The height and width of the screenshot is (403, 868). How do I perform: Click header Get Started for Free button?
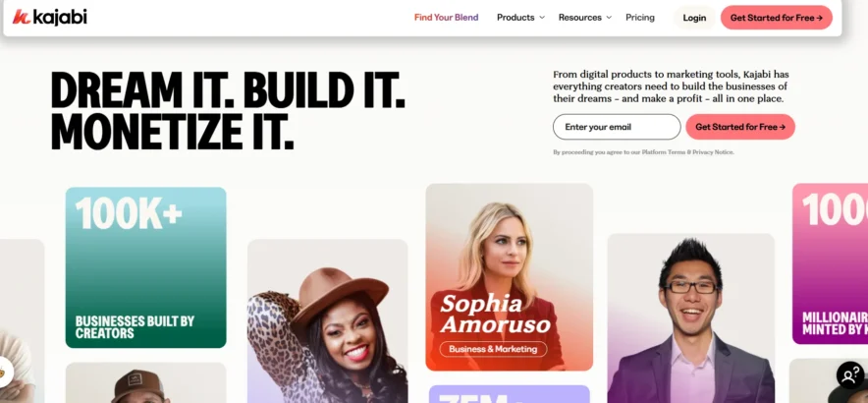tap(776, 18)
